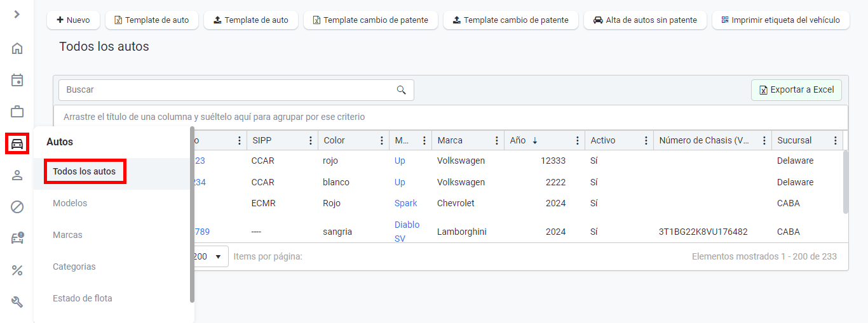
Task: Expand the collapsed sidebar with the chevron arrow
Action: coord(17,14)
